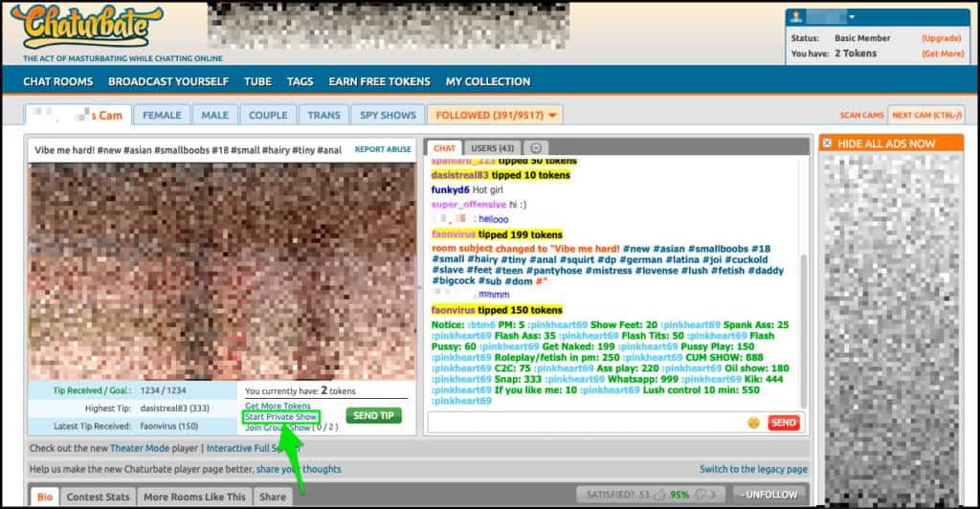Click the #new hashtag in room subject message
Viewport: 980px width, 509px height.
click(x=636, y=249)
